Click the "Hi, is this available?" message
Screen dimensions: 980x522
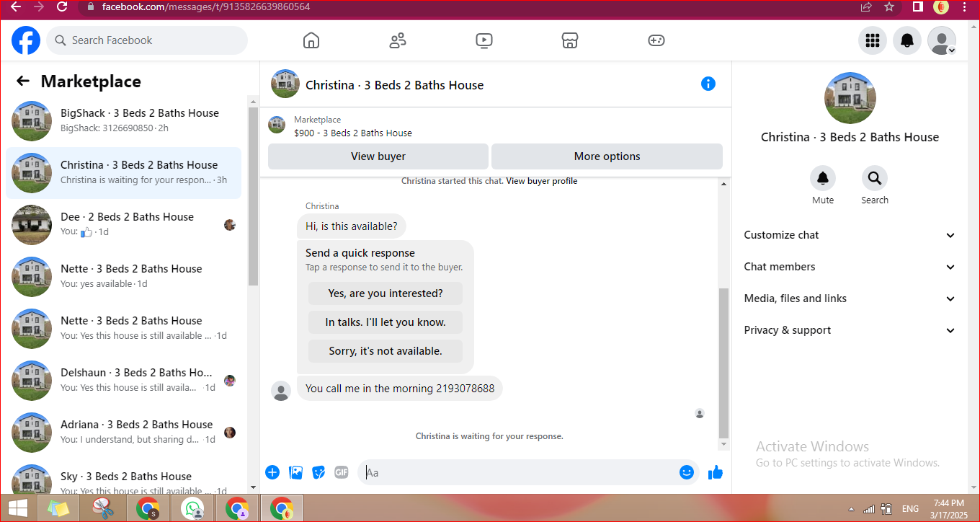(x=352, y=226)
